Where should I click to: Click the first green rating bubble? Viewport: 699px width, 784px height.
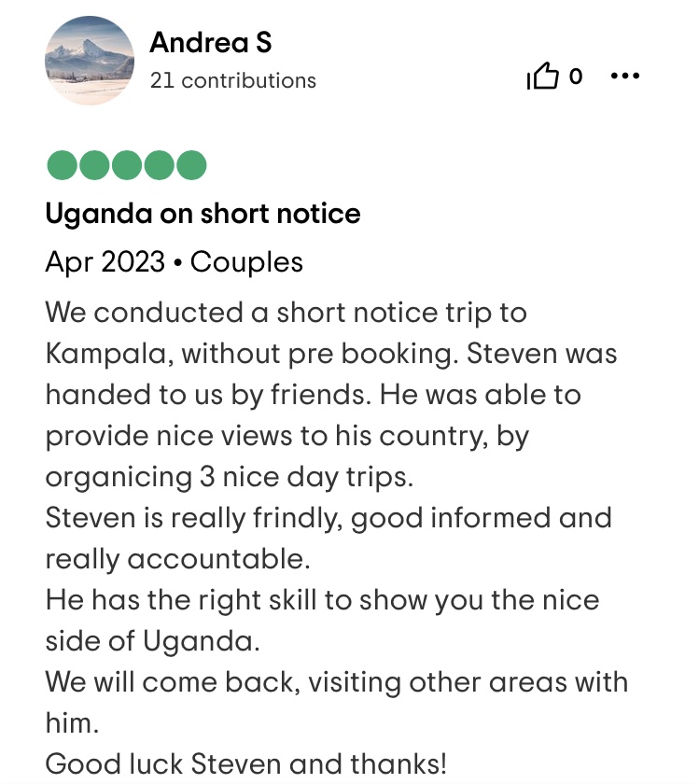(x=63, y=165)
